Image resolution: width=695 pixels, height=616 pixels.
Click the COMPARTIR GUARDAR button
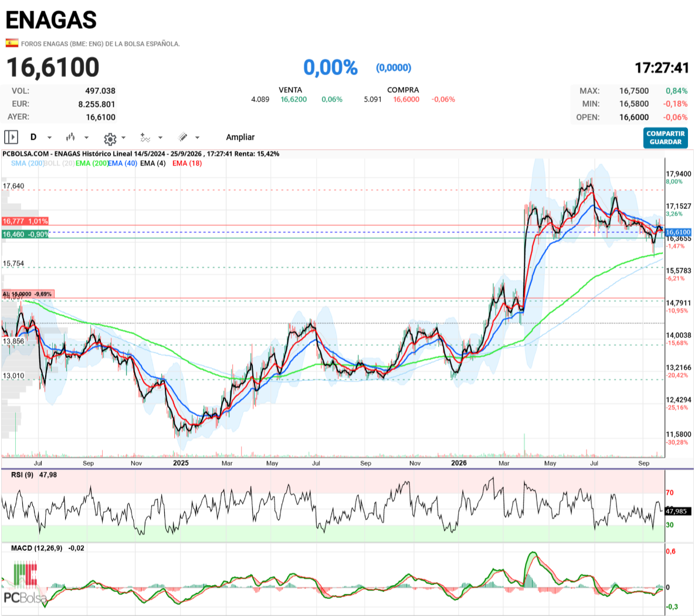point(665,138)
